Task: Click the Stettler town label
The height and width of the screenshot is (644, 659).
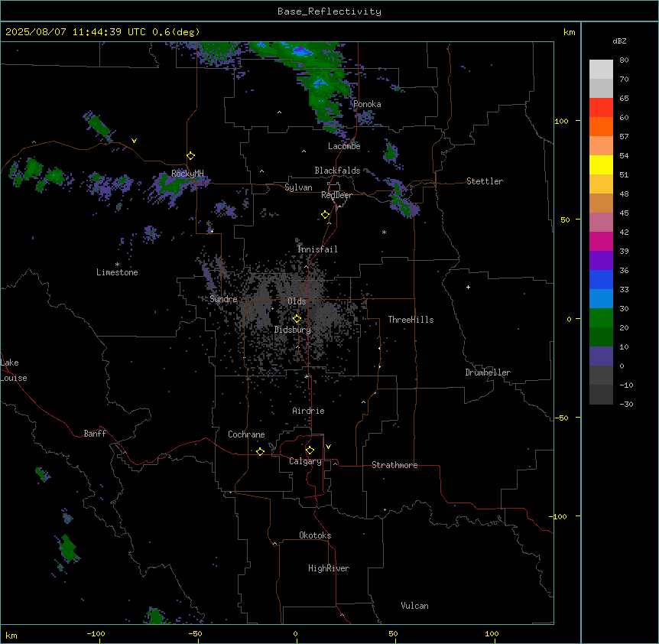Action: pyautogui.click(x=485, y=181)
